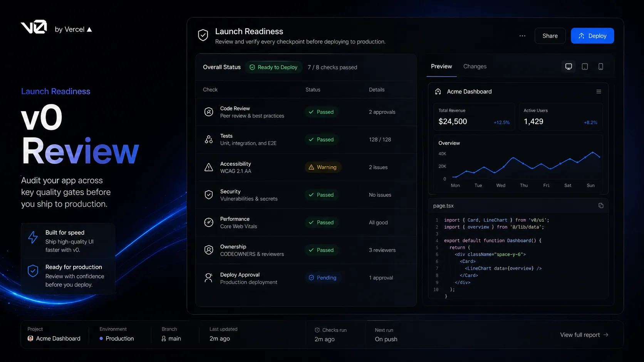This screenshot has height=362, width=644.
Task: Open the three-dot more options menu
Action: [x=522, y=36]
